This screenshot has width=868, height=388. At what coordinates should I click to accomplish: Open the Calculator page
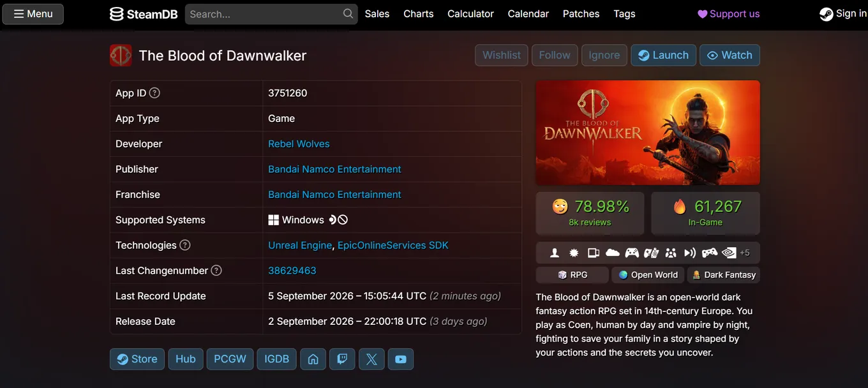pos(470,13)
